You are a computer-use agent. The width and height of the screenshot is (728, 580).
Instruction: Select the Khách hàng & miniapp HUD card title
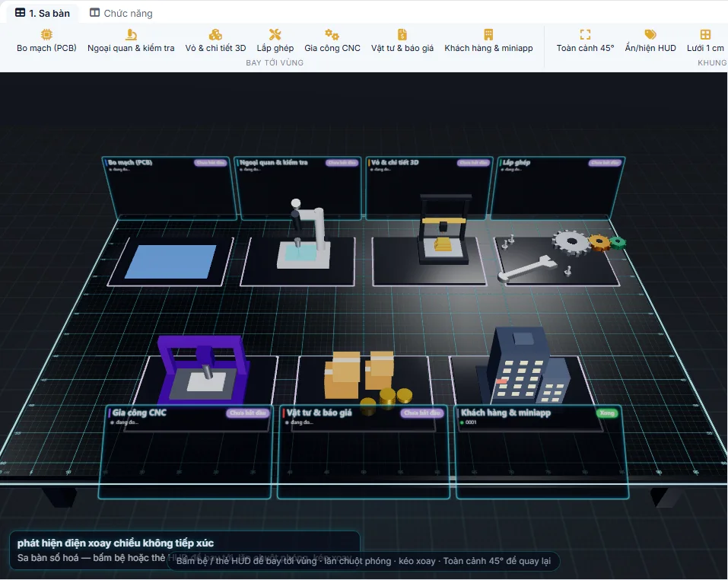tap(506, 413)
